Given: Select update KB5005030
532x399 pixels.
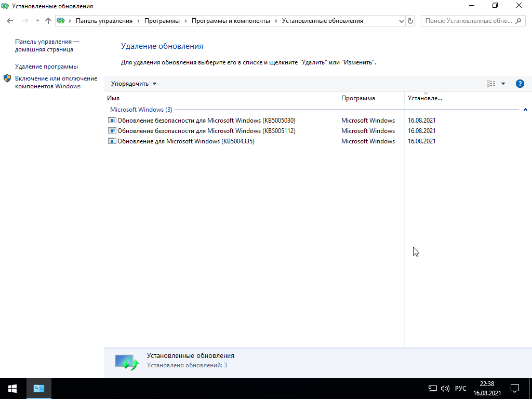Looking at the screenshot, I should tap(206, 121).
